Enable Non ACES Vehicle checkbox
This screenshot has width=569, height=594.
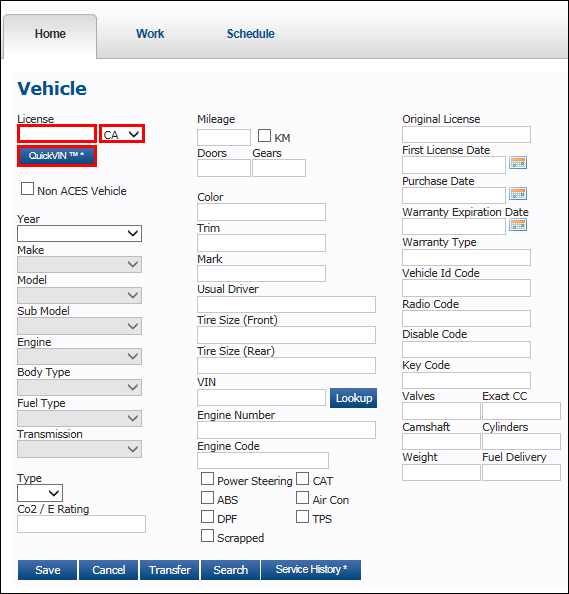27,189
